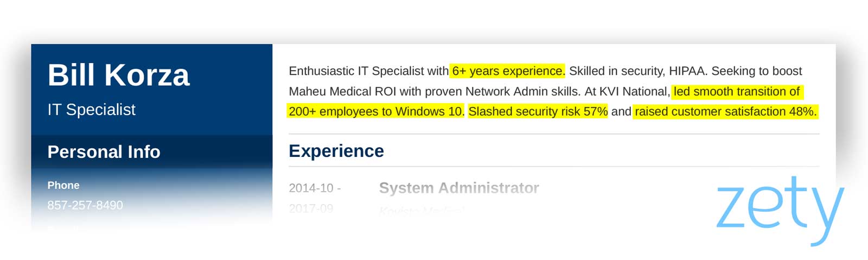Click the At KVI National phrase
Viewport: 868px width, 260px height.
point(627,91)
